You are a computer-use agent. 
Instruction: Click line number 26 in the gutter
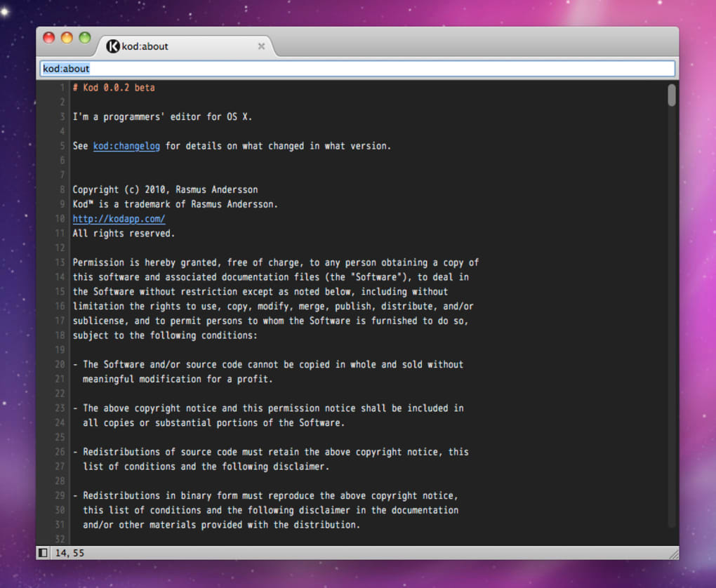[60, 452]
